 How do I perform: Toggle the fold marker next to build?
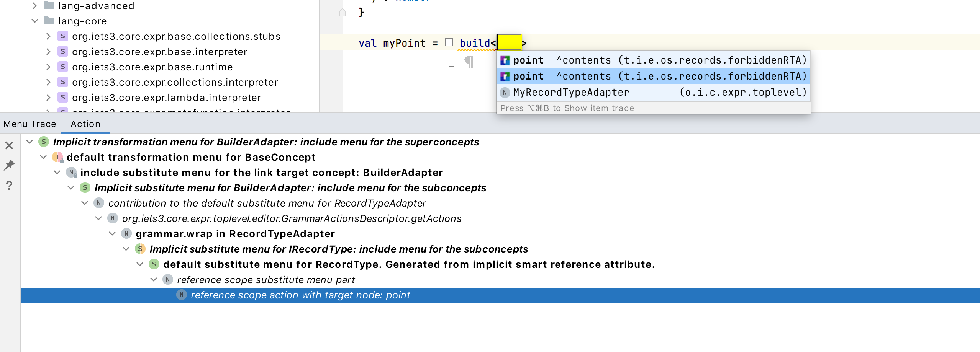click(x=448, y=42)
